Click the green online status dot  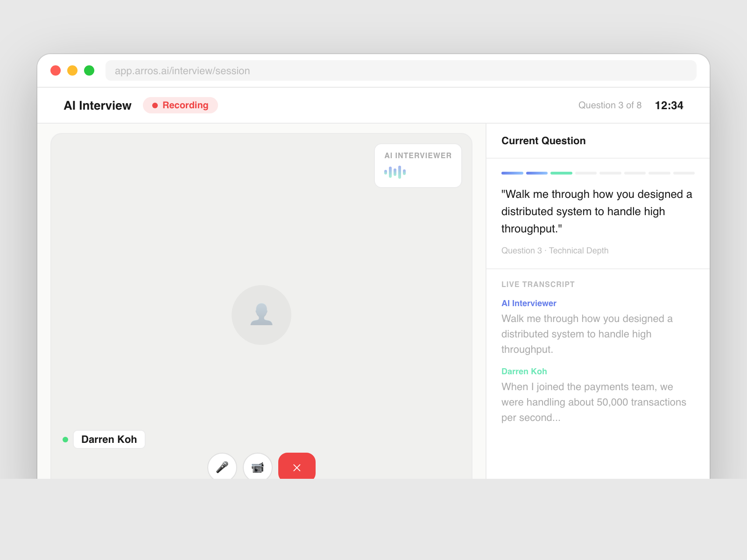coord(65,440)
